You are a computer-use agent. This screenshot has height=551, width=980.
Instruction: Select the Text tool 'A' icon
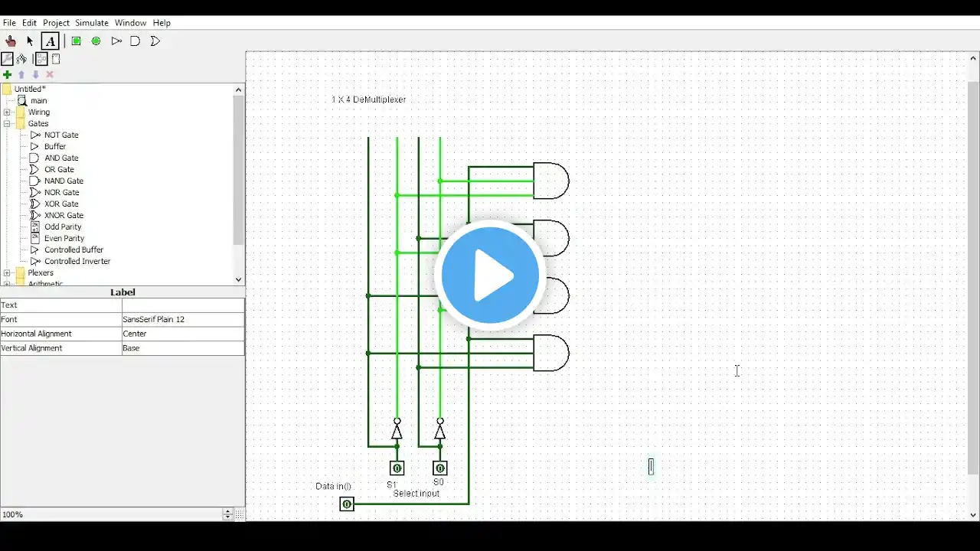[51, 41]
